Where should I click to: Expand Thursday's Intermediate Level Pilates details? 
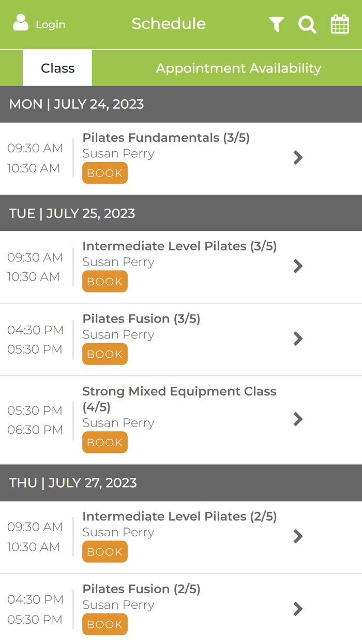pos(298,536)
